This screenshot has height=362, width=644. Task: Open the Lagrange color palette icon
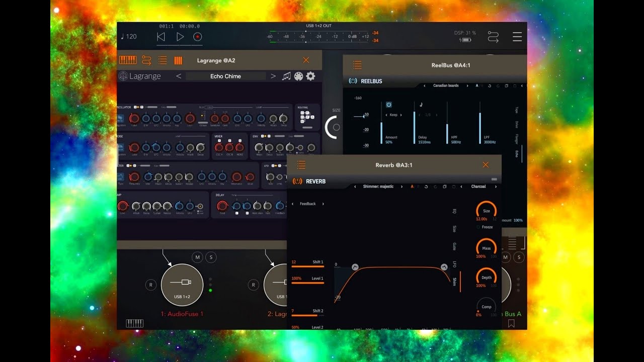(x=298, y=76)
